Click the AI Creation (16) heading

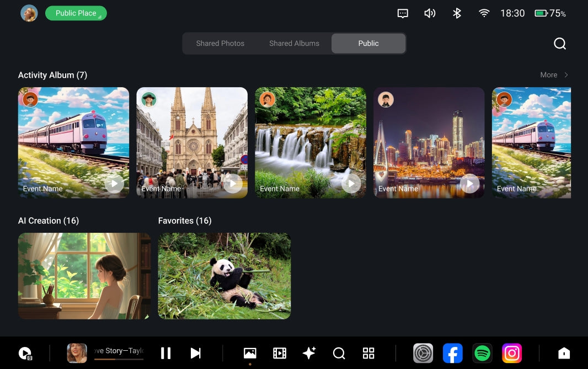click(x=49, y=221)
